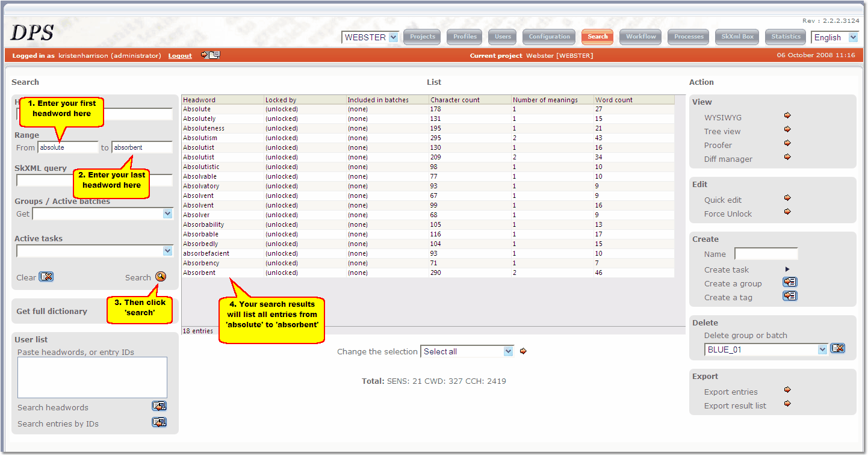Sort by Character count column header
The height and width of the screenshot is (456, 868).
[x=470, y=100]
